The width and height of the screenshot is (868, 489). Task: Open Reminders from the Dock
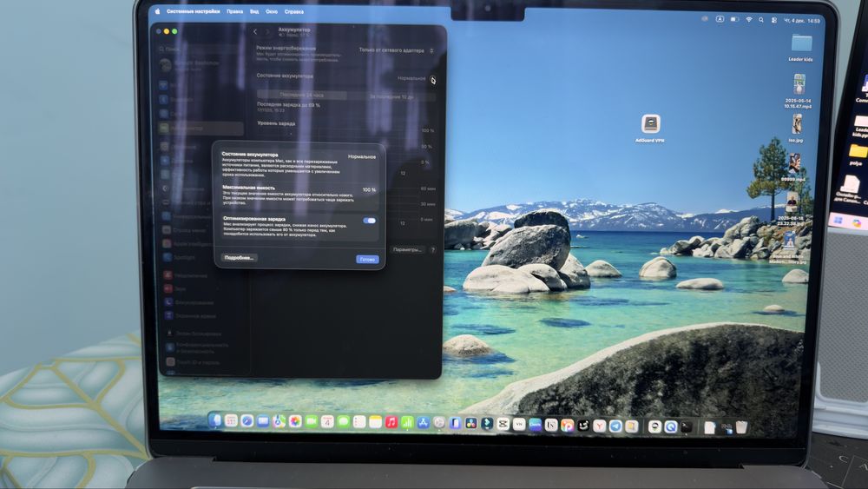click(x=359, y=422)
